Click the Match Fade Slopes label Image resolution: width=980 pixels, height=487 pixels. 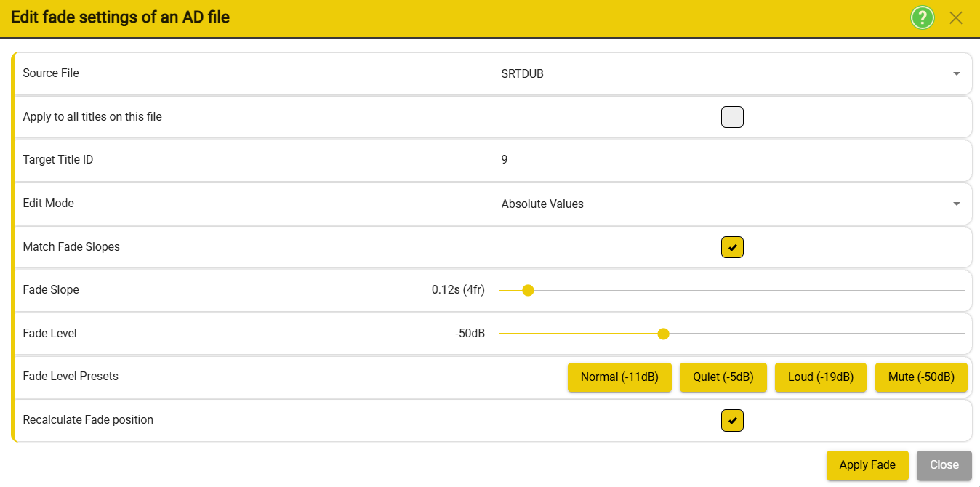[71, 247]
